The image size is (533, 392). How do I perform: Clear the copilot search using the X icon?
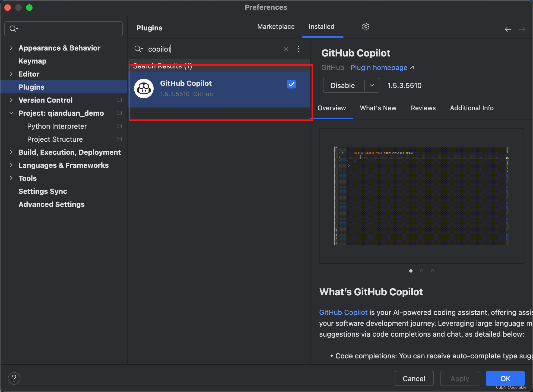[286, 49]
